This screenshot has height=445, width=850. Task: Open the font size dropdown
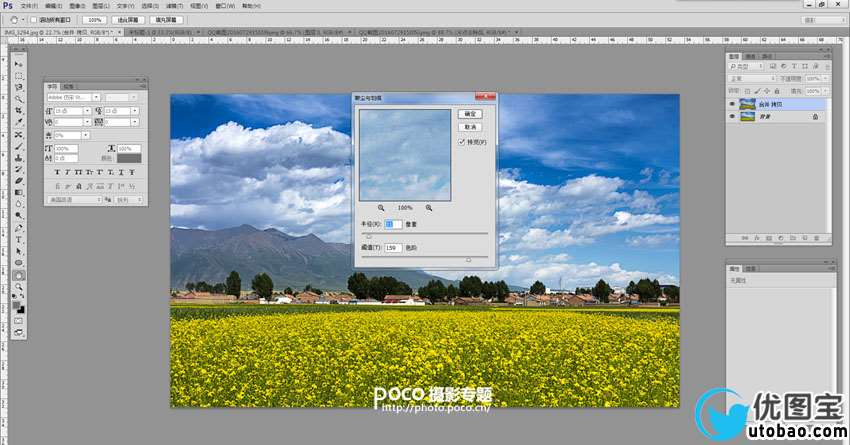click(x=87, y=111)
